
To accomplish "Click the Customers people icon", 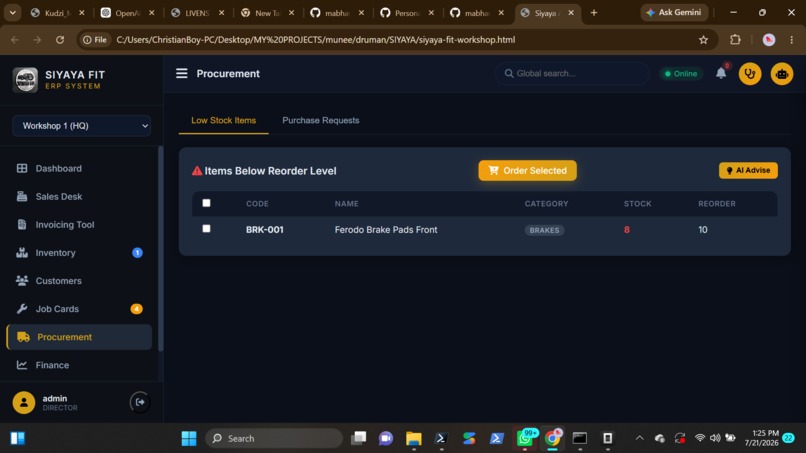I will [22, 281].
